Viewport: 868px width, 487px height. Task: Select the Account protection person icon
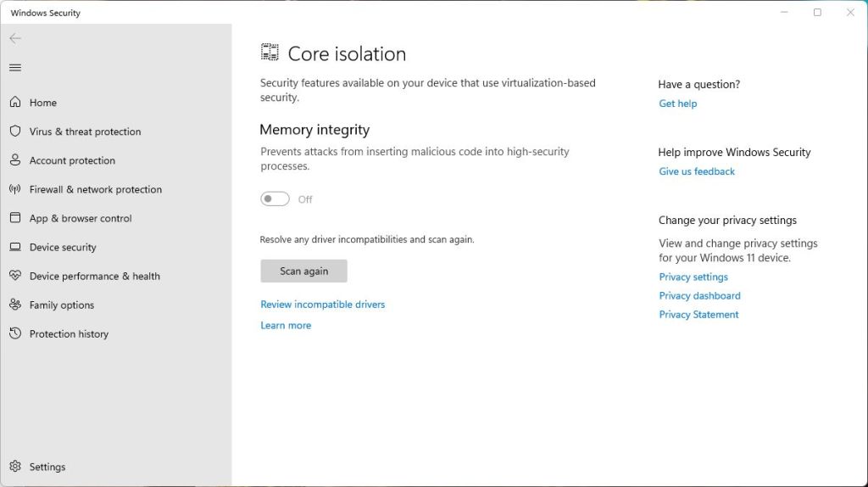(x=15, y=160)
